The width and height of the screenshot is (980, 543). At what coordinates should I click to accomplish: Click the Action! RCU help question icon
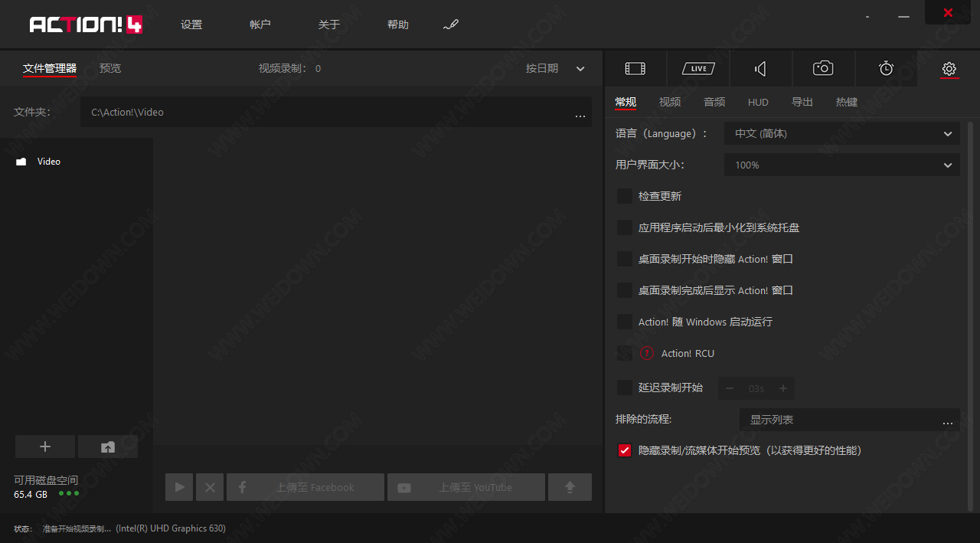[647, 353]
